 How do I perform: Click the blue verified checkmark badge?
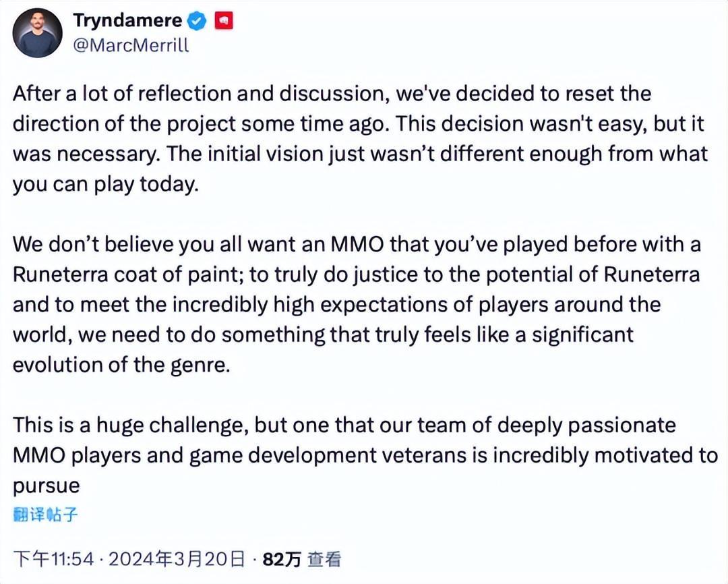197,21
